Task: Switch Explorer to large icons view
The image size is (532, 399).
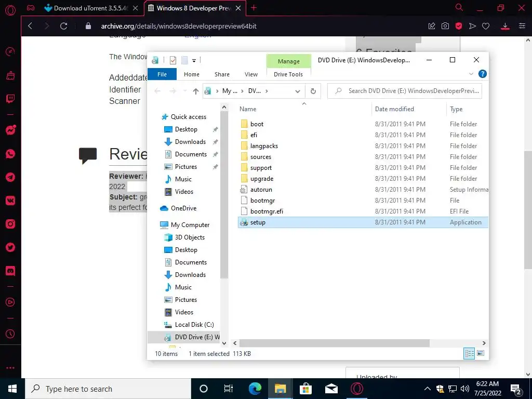Action: tap(481, 353)
